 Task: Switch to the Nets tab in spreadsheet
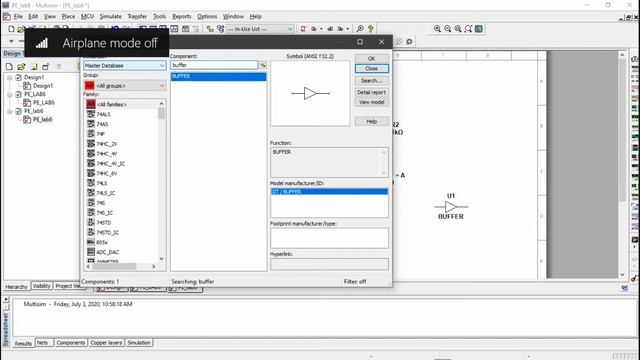[x=42, y=343]
